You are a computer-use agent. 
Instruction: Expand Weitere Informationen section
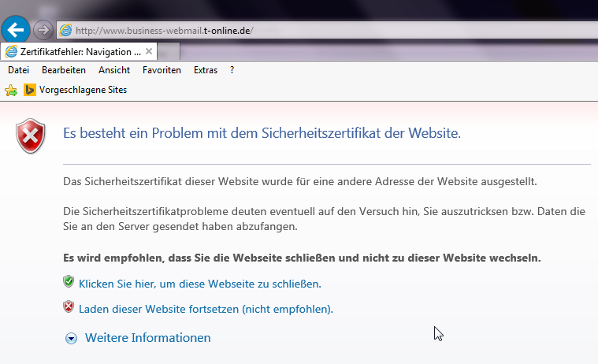[72, 338]
